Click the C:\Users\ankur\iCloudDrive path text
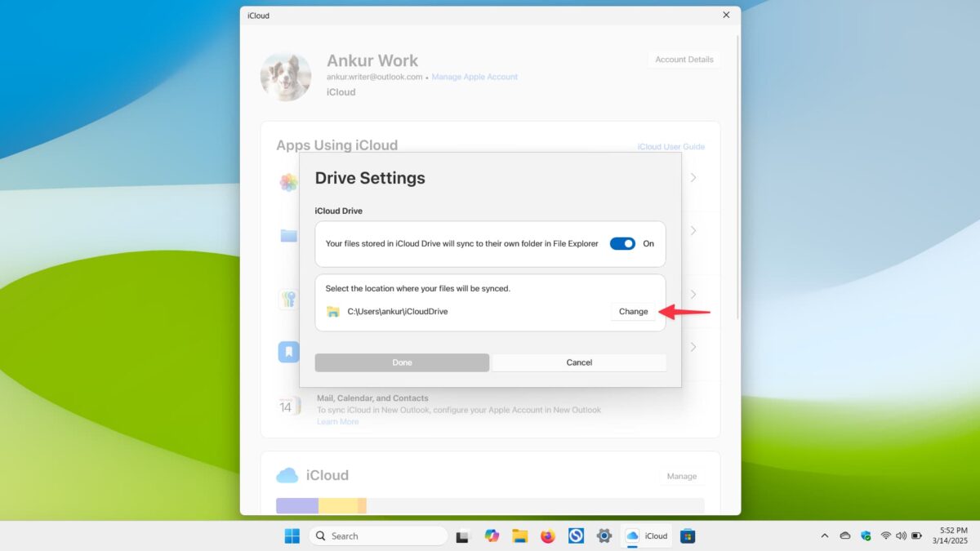This screenshot has width=980, height=551. pyautogui.click(x=398, y=311)
